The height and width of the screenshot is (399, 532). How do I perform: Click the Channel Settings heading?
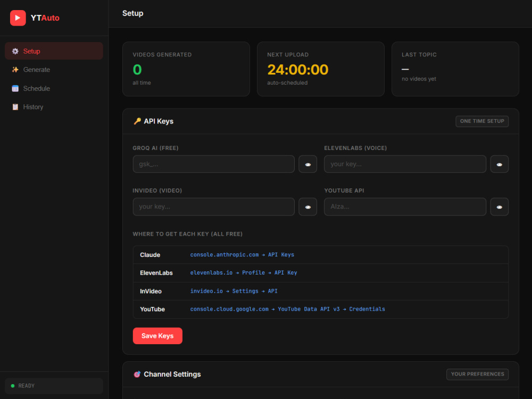click(x=172, y=374)
